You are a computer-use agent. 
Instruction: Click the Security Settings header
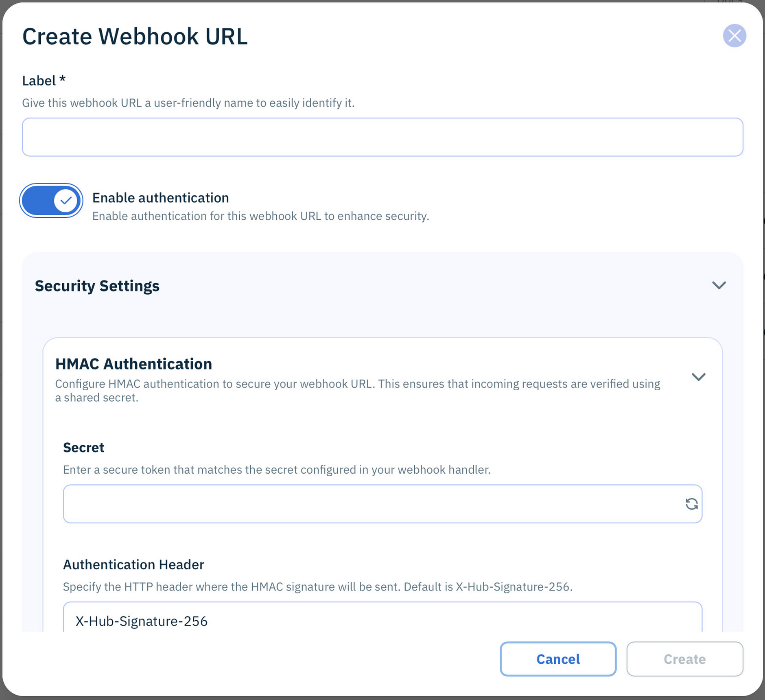[97, 286]
